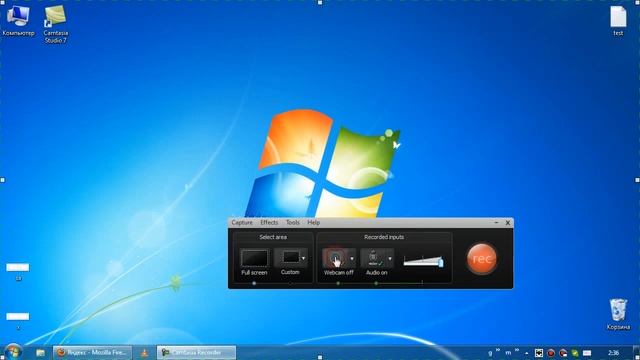Open the Capture menu
This screenshot has width=640, height=360.
(242, 222)
